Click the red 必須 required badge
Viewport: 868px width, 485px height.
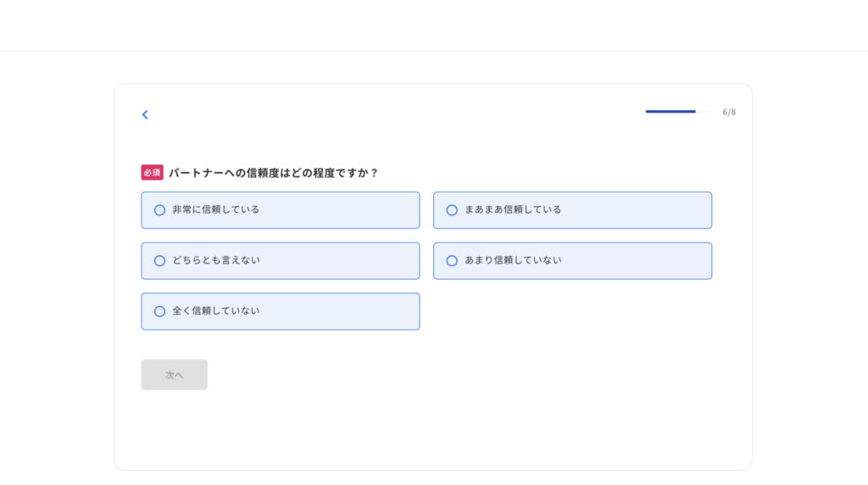pyautogui.click(x=152, y=173)
